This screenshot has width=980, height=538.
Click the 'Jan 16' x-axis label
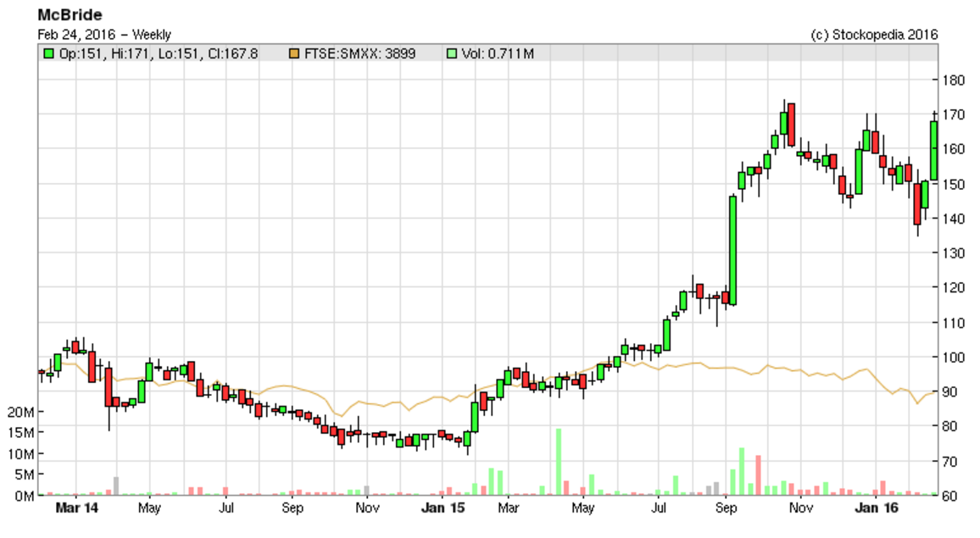[876, 508]
